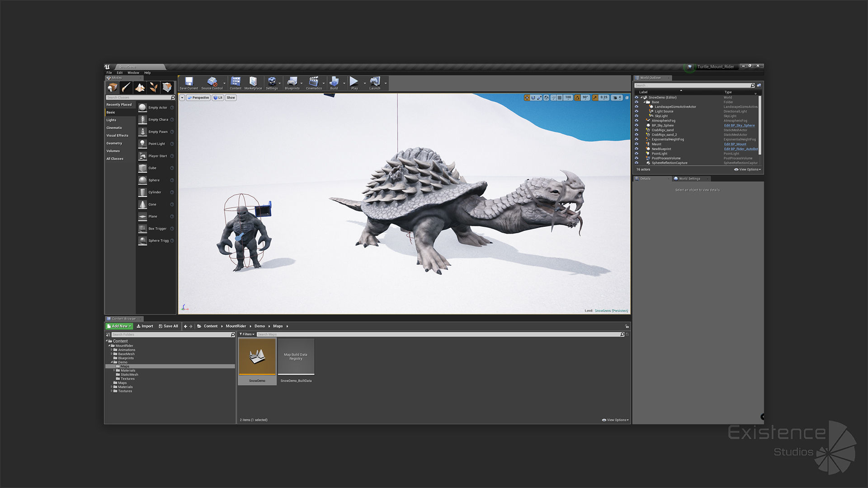Open Source Control from the toolbar
Image resolution: width=868 pixels, height=488 pixels.
click(x=212, y=82)
